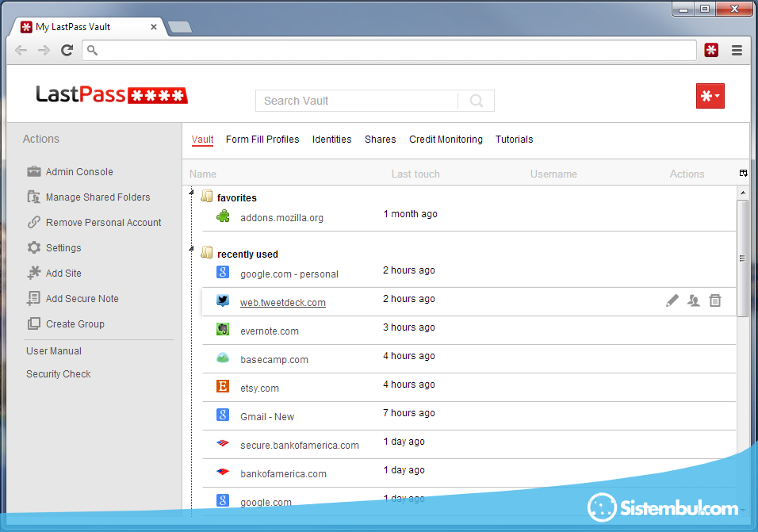Share web.tweetdeck.com with the person icon

(x=694, y=300)
